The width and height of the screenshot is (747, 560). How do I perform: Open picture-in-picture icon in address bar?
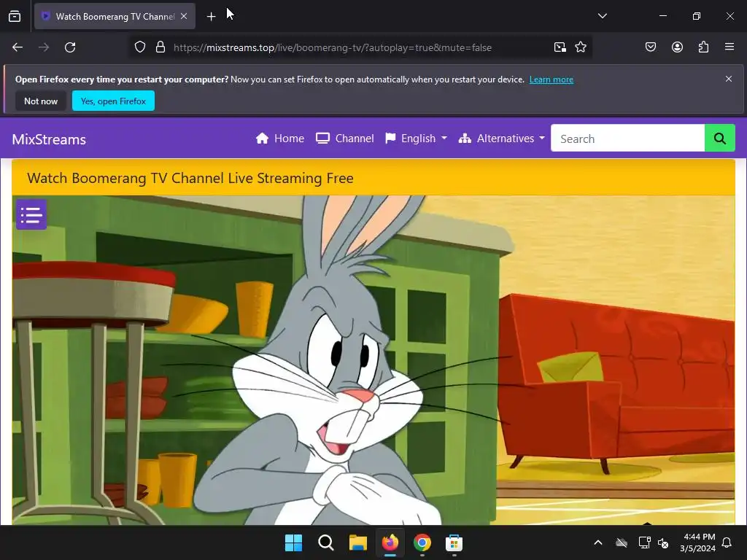pyautogui.click(x=560, y=47)
